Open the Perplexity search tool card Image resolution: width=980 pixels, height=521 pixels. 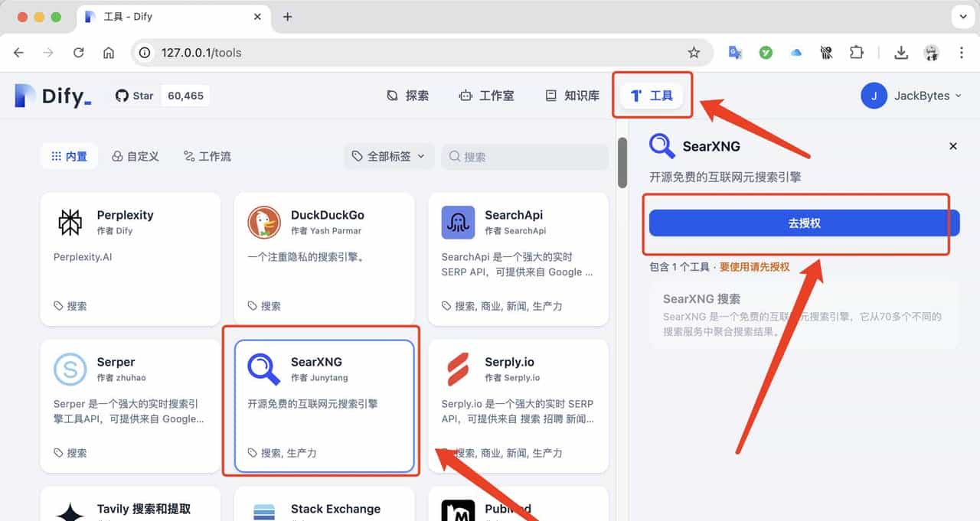coord(130,258)
